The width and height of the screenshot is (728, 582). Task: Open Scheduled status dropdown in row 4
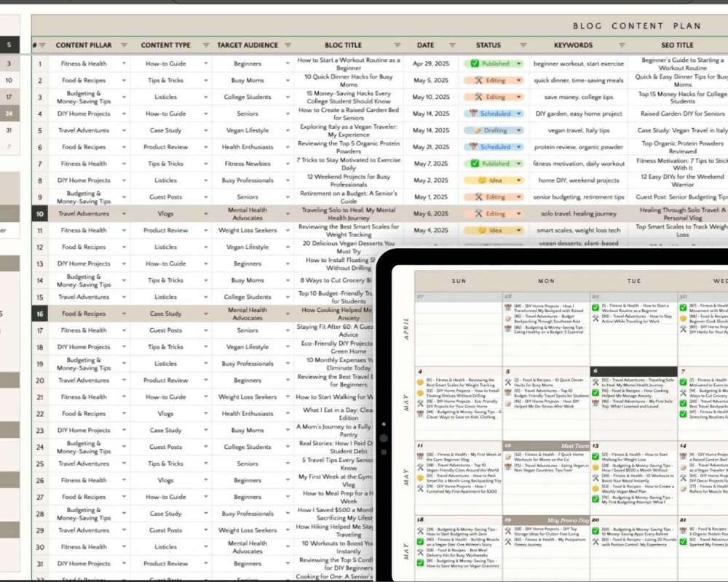pyautogui.click(x=518, y=113)
